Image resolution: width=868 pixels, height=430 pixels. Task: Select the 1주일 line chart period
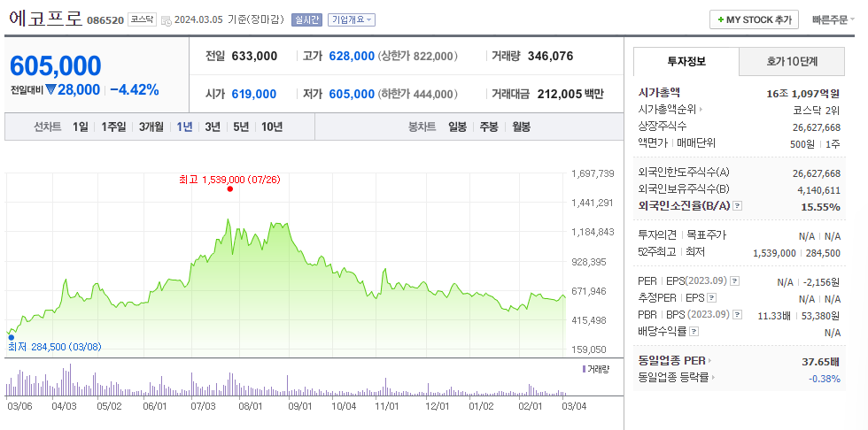(113, 127)
